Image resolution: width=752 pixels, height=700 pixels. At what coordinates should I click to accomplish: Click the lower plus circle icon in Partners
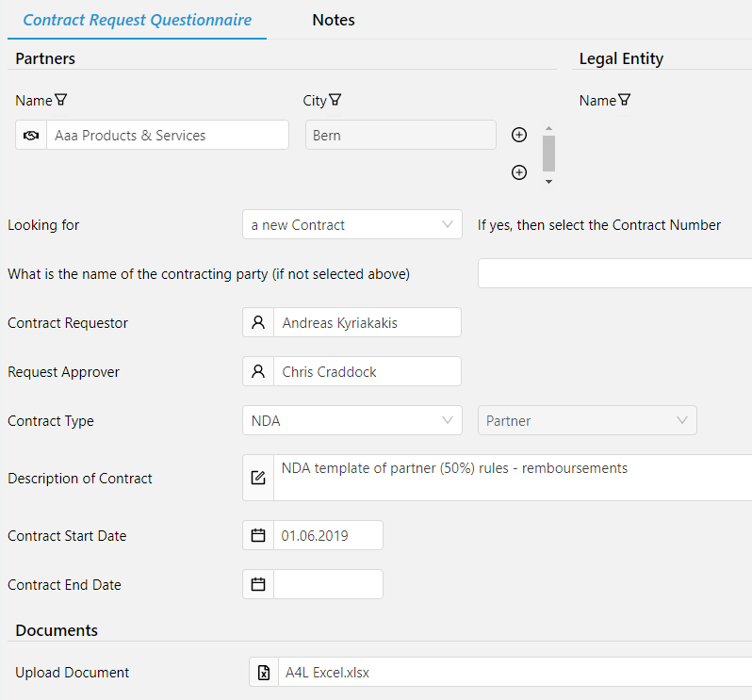pyautogui.click(x=518, y=172)
